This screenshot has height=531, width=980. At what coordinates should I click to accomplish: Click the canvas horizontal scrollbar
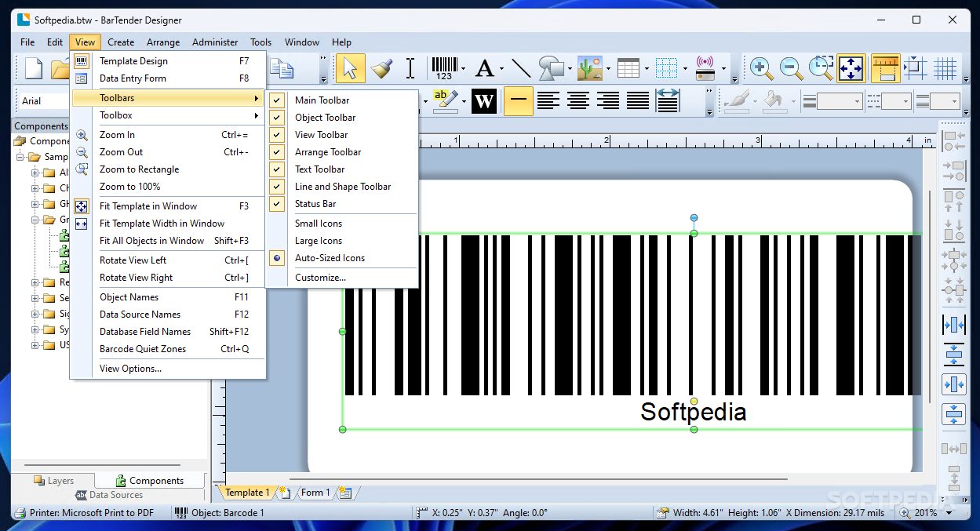tap(537, 478)
